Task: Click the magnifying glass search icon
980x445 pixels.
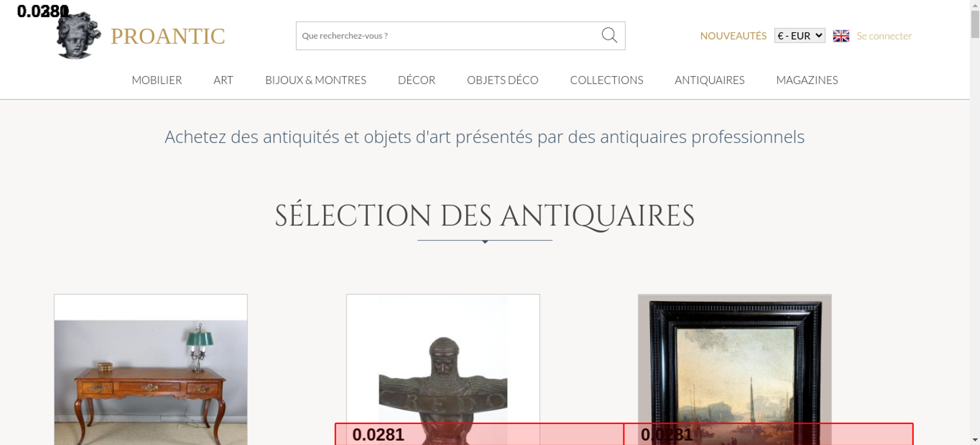Action: [609, 35]
